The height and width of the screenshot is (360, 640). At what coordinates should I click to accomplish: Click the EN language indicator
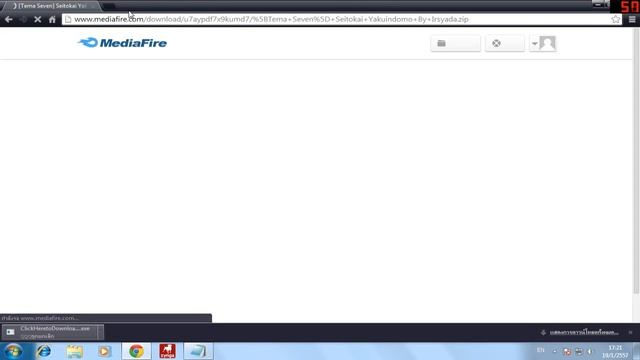[x=540, y=350]
